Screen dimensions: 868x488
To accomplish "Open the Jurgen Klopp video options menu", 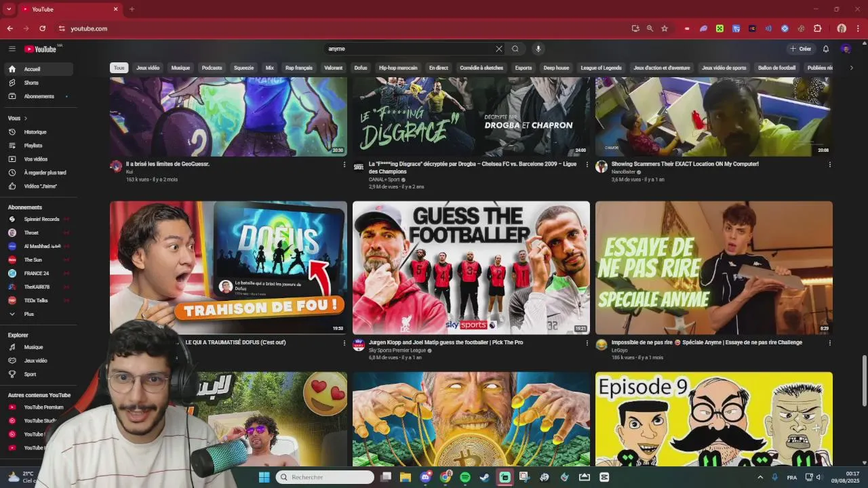I will coord(587,343).
